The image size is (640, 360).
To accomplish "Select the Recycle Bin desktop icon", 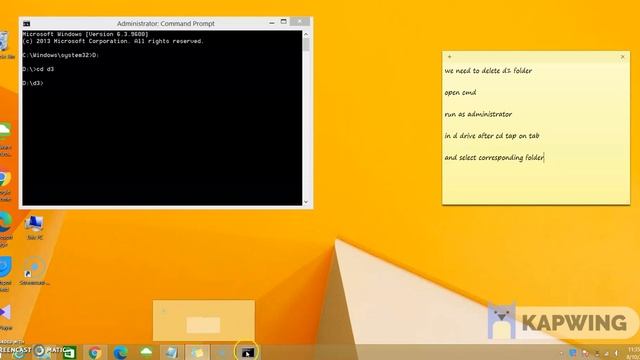I will 5,45.
